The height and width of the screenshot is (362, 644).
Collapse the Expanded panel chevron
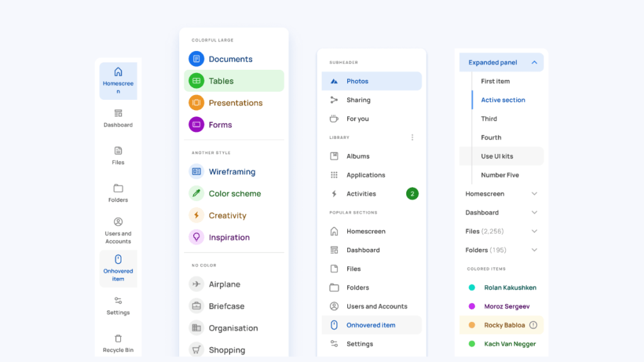tap(534, 63)
